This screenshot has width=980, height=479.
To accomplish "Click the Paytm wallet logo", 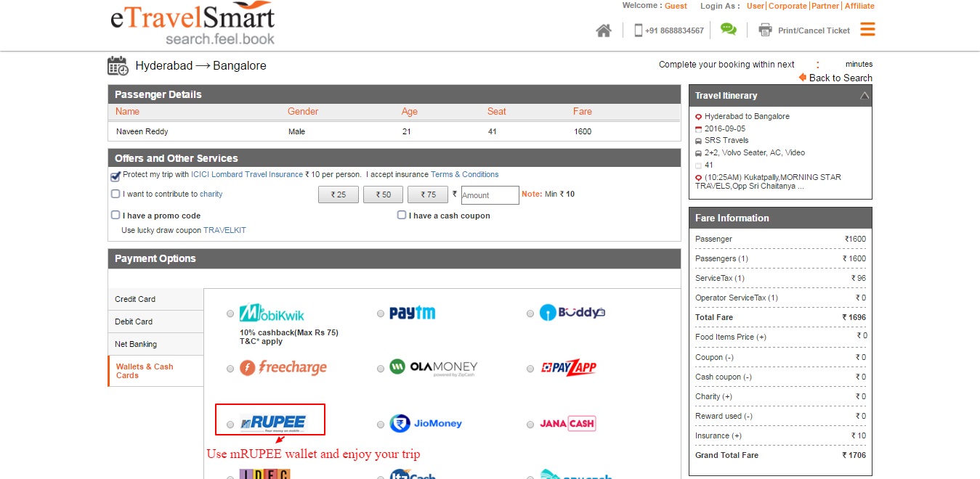I will (x=413, y=313).
